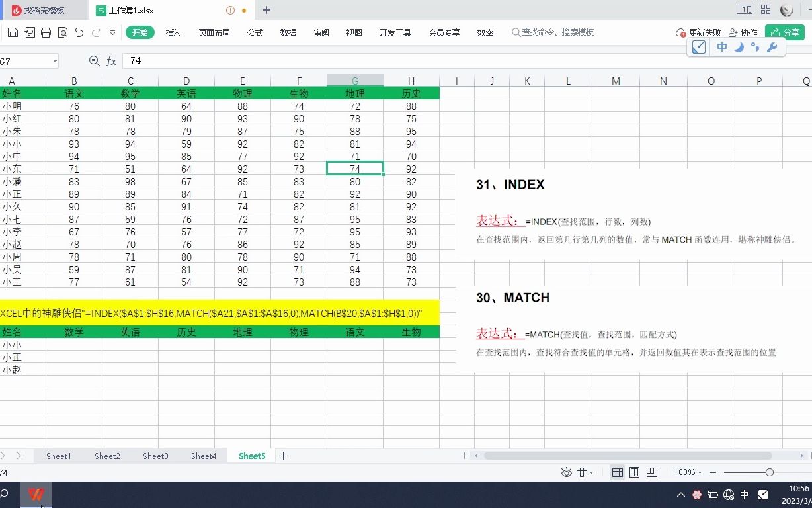
Task: Click the Undo icon
Action: point(80,32)
